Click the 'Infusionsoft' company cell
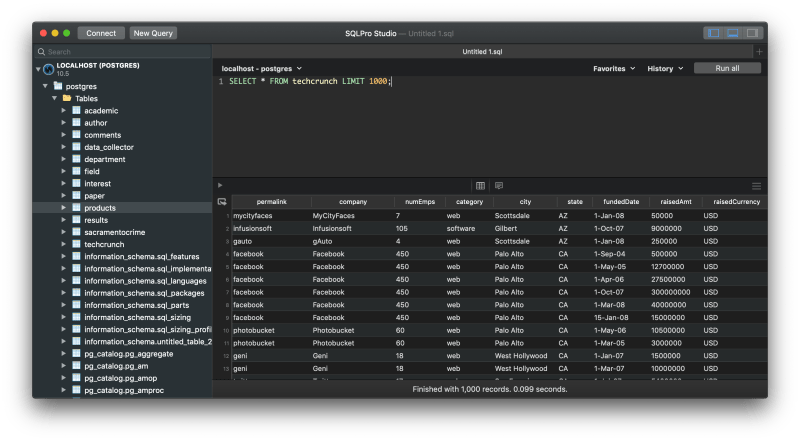Image resolution: width=800 pixels, height=441 pixels. (332, 228)
